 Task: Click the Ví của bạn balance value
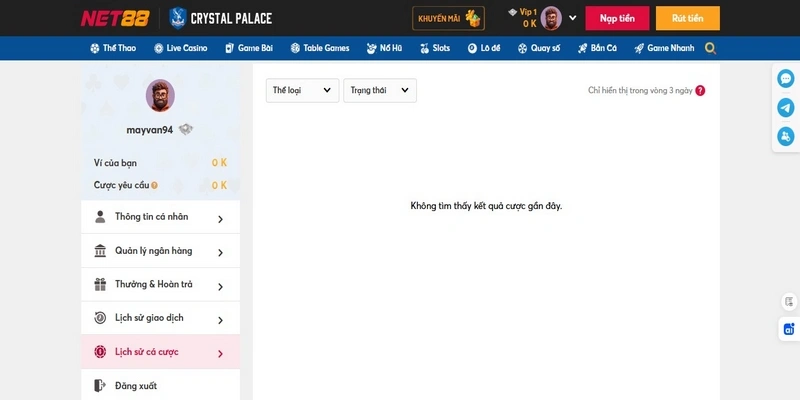coord(219,163)
